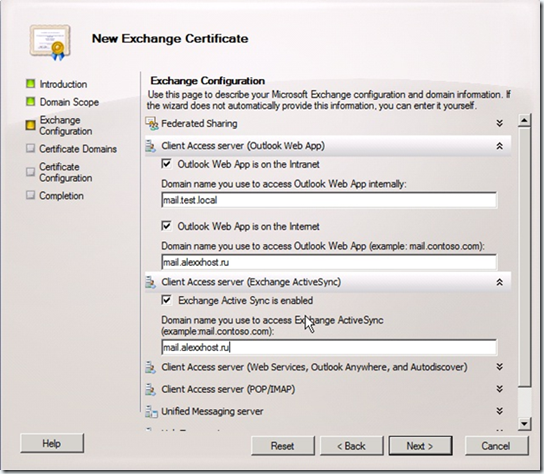Screen dimensions: 544x474
Task: Click the green Domain Scope step indicator
Action: [x=31, y=101]
